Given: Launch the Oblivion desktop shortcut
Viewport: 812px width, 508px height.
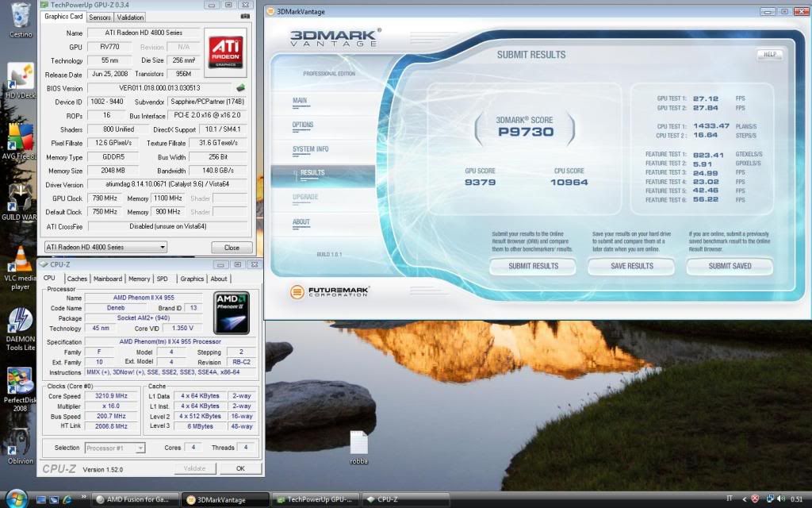Looking at the screenshot, I should click(20, 446).
